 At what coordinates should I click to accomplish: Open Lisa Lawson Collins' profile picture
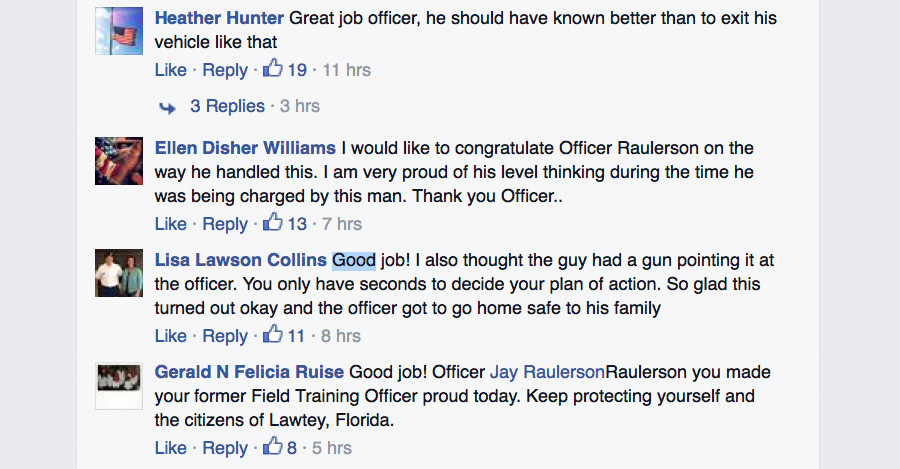(119, 273)
